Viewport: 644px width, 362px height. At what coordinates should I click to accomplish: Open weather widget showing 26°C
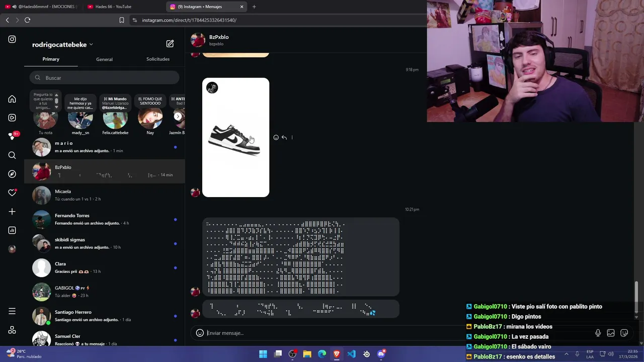coord(23,354)
